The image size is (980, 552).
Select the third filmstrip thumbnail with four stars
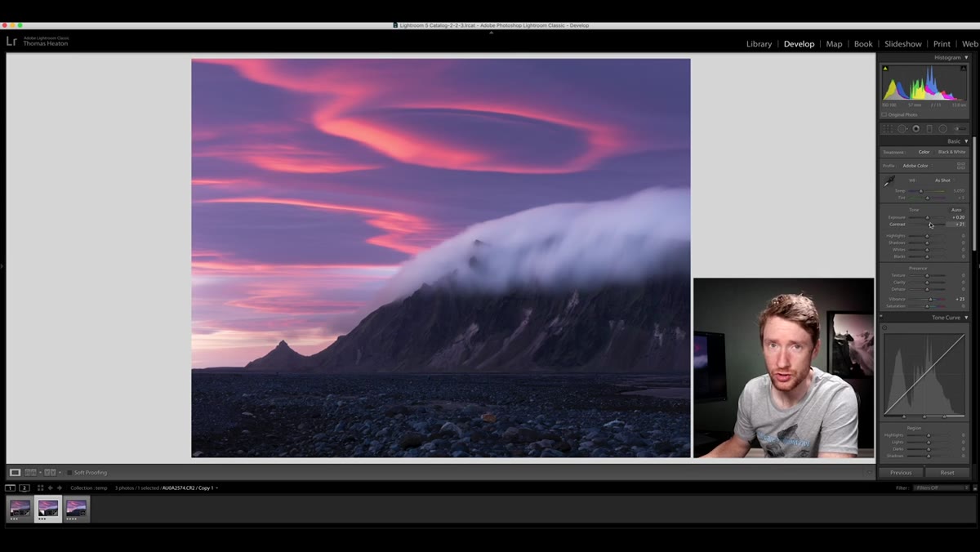tap(76, 509)
